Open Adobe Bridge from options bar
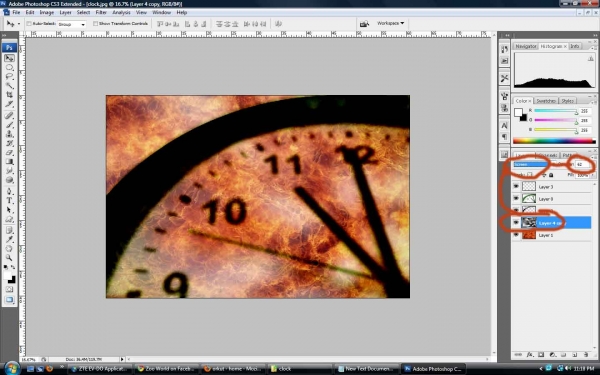Image resolution: width=600 pixels, height=375 pixels. 364,24
